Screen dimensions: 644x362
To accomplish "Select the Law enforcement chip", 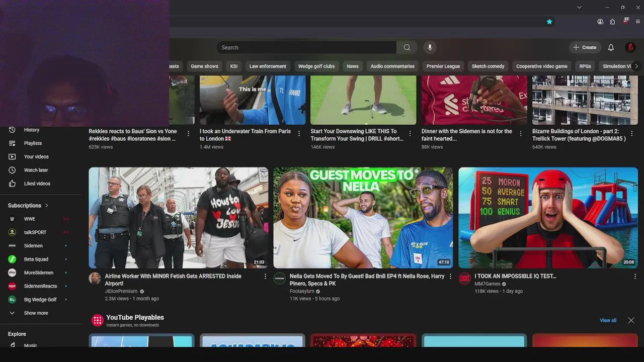I will 268,66.
